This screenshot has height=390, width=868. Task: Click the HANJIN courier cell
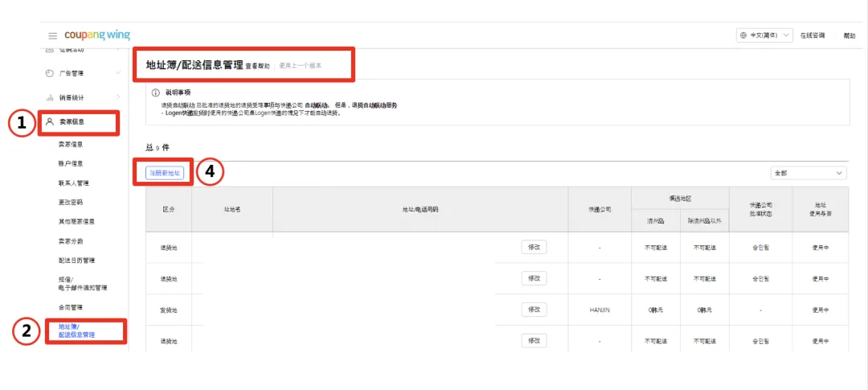[600, 310]
